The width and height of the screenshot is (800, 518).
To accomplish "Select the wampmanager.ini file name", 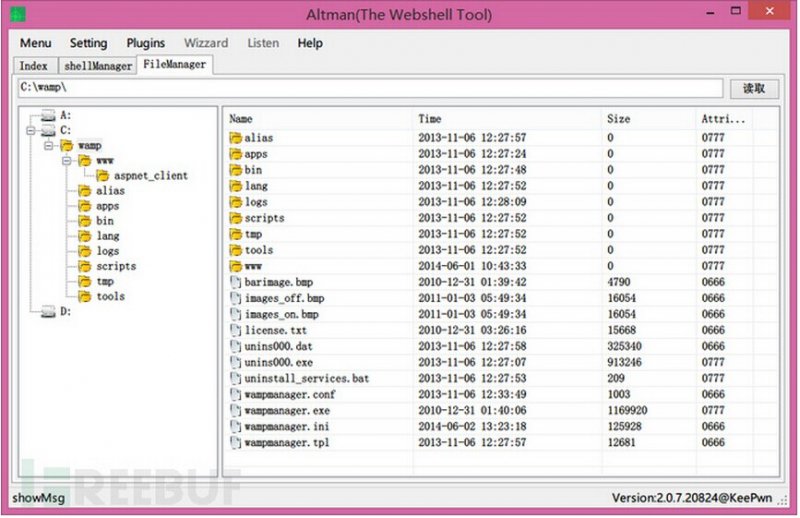I will coord(287,427).
